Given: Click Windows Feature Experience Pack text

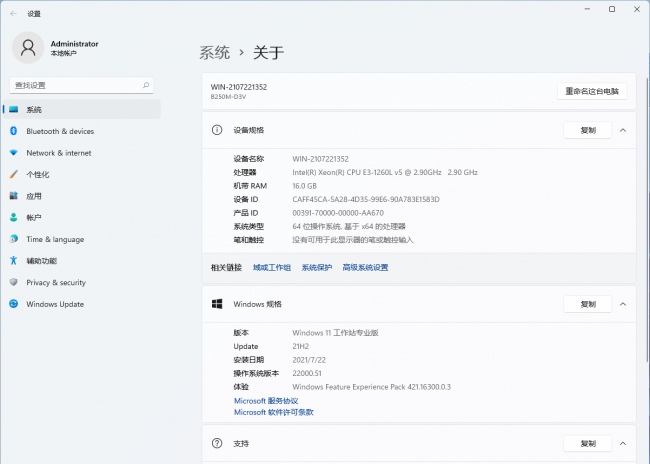Looking at the screenshot, I should [x=371, y=387].
